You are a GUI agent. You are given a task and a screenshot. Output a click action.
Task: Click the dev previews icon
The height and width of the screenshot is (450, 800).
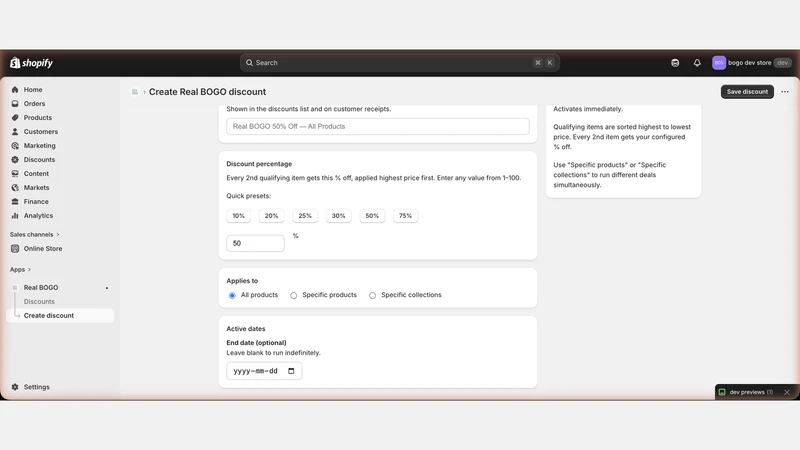point(722,392)
